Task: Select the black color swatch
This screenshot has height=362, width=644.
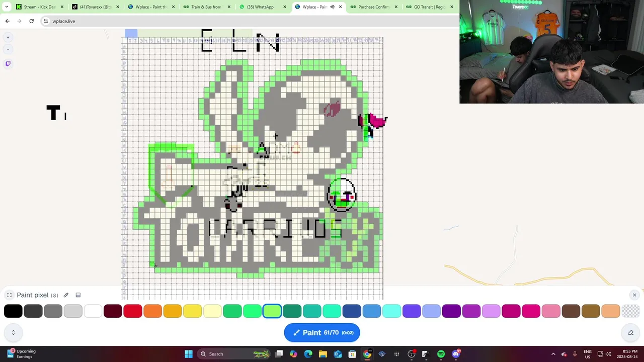Action: 13,311
